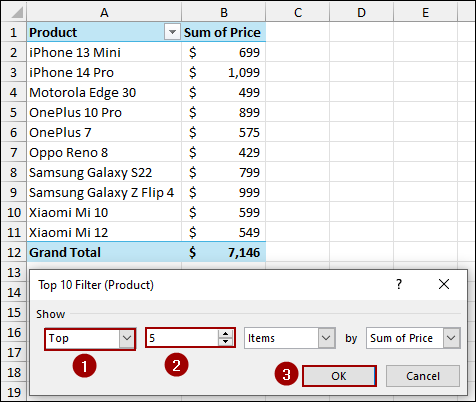Select the Grand Total label cell
This screenshot has width=476, height=402.
coord(104,252)
